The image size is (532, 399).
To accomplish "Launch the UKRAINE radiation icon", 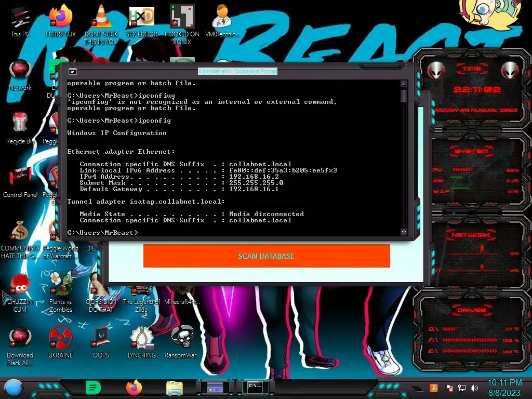I will point(60,343).
